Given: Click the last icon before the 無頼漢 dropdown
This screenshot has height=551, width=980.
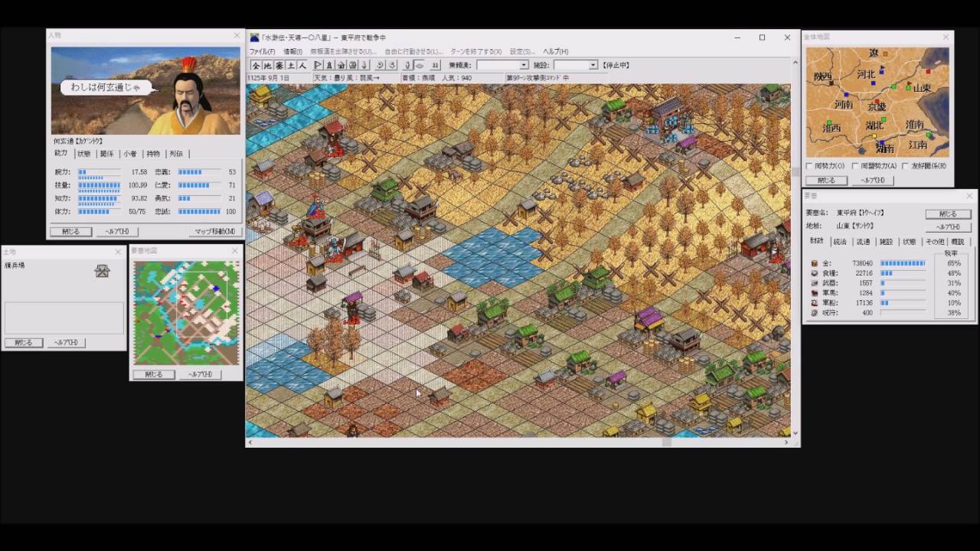Looking at the screenshot, I should 436,65.
